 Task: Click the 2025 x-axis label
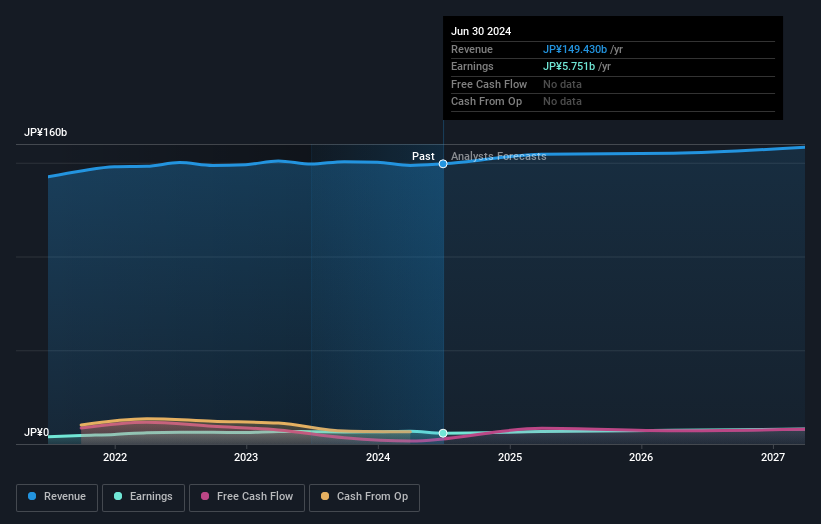[509, 457]
